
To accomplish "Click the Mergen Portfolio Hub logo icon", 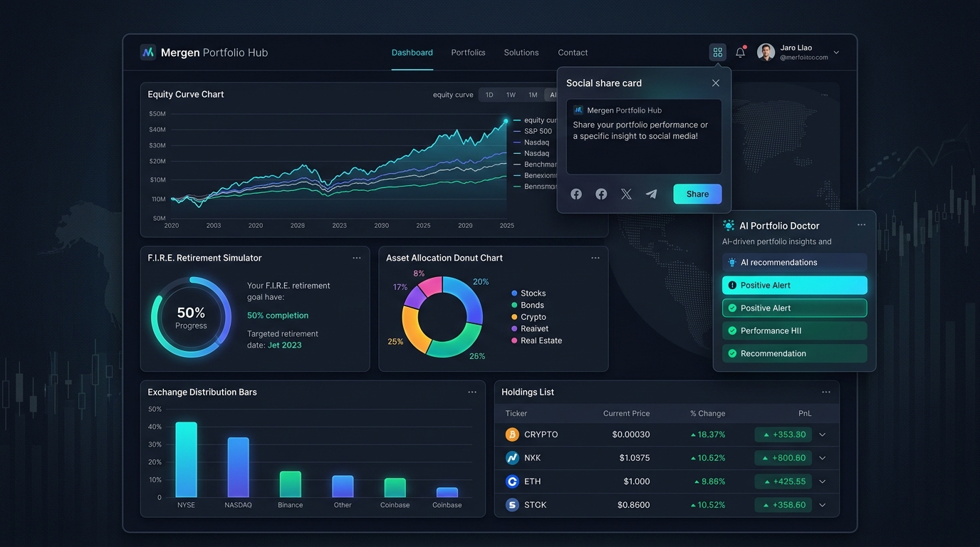I will 148,52.
